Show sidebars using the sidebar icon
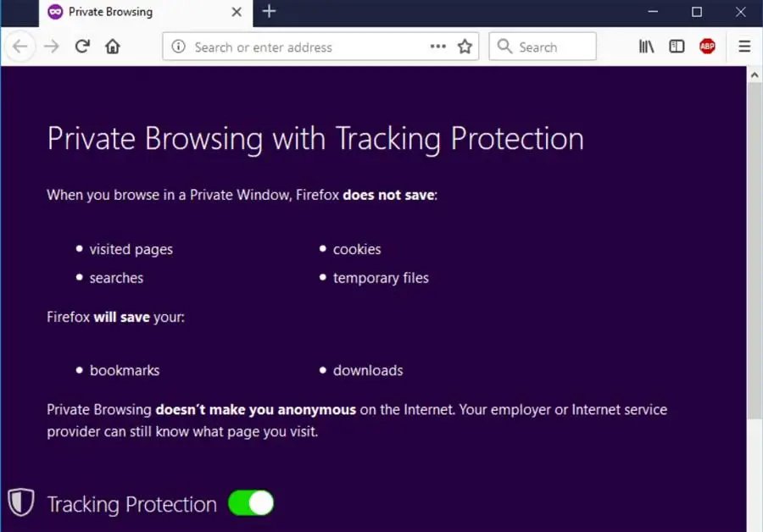The height and width of the screenshot is (532, 763). pyautogui.click(x=677, y=47)
